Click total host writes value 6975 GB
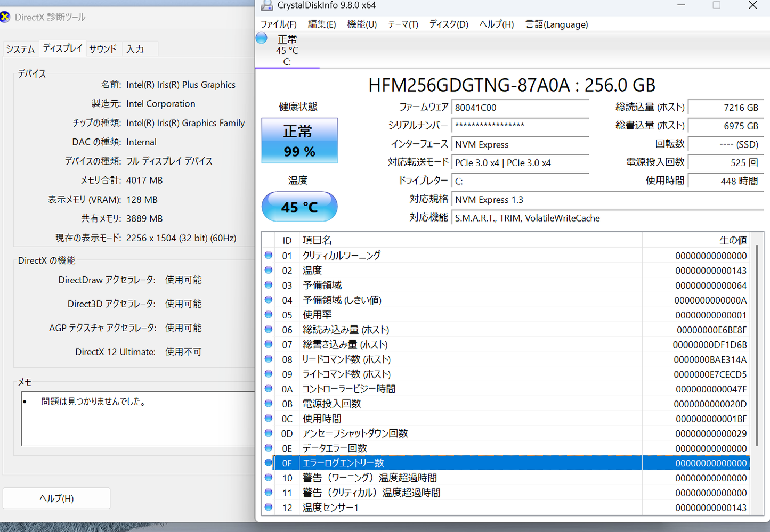 (x=726, y=126)
